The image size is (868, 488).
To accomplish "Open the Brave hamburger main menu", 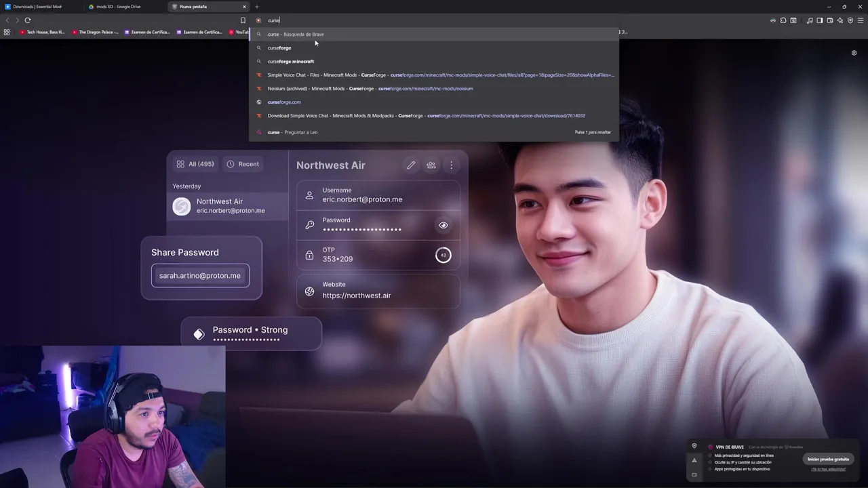I will (x=861, y=20).
